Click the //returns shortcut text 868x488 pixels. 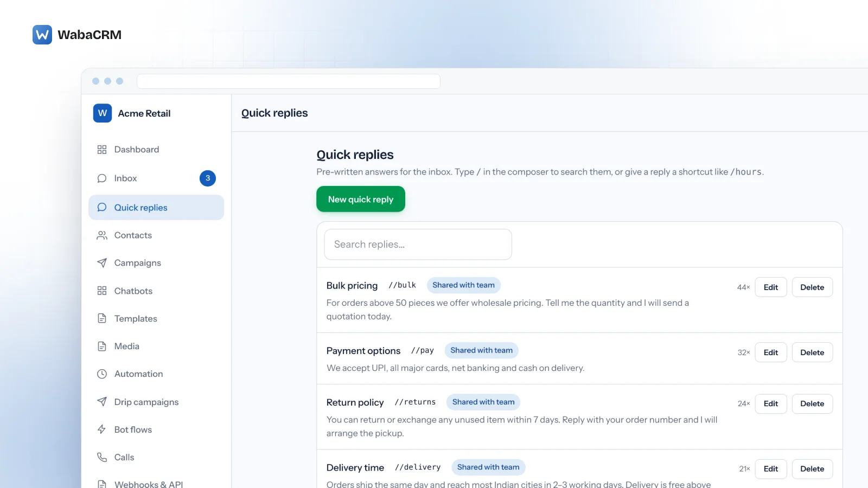pos(415,402)
